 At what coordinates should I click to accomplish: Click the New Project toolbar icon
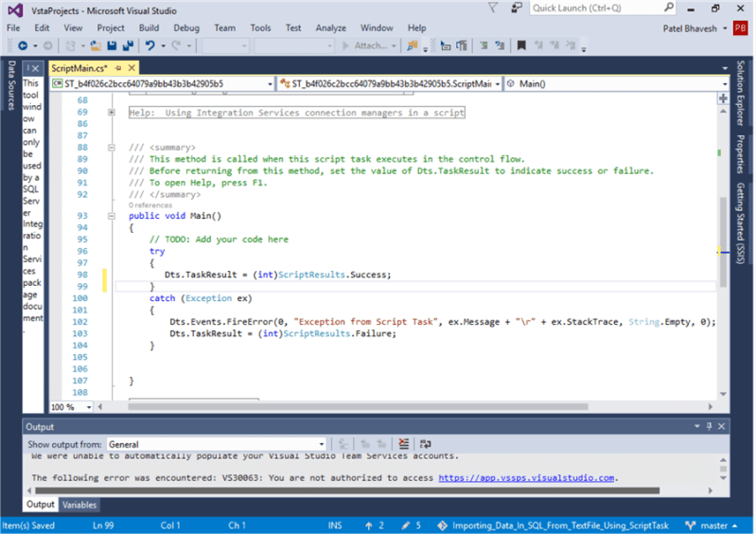70,45
